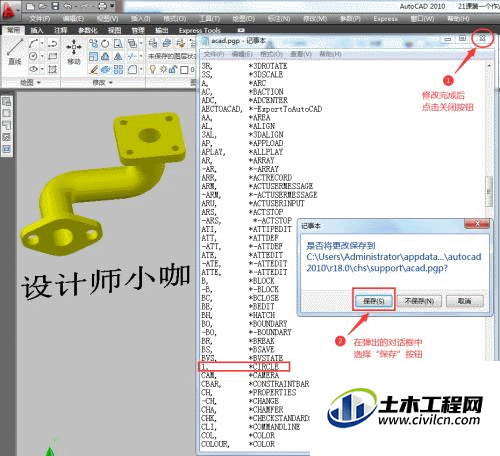Open Notepad 查看(V) menu
Screen dimensions: 500x456
tap(301, 54)
